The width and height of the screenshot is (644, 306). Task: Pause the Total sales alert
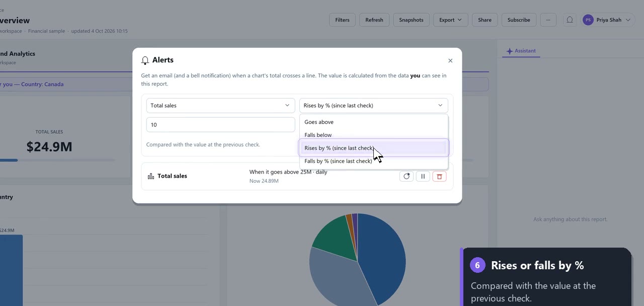point(423,176)
